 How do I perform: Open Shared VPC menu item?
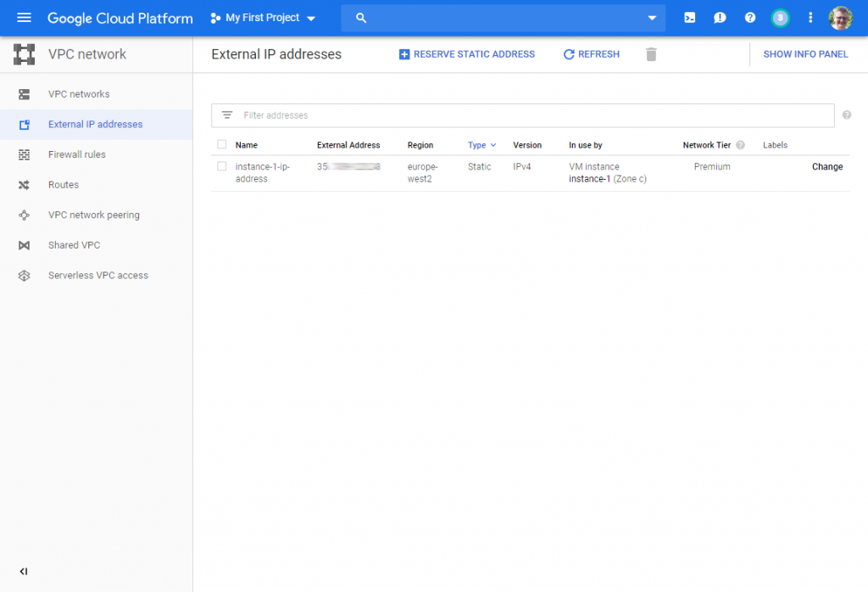75,245
